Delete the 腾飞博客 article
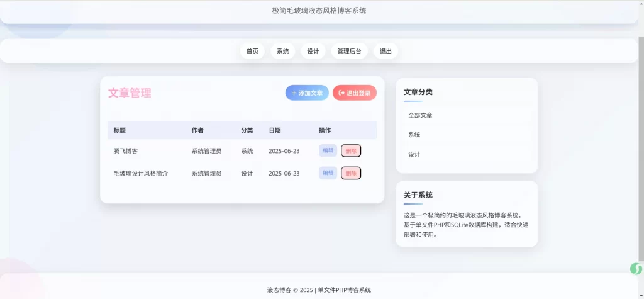 [x=351, y=150]
